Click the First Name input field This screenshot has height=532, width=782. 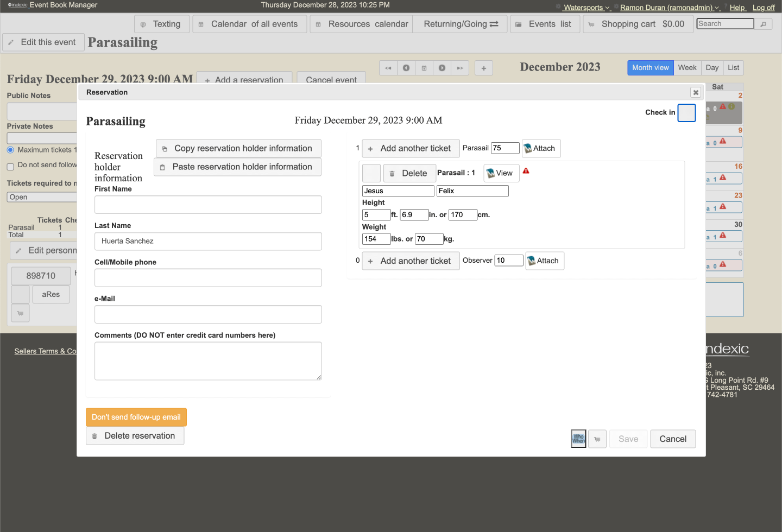(x=208, y=205)
